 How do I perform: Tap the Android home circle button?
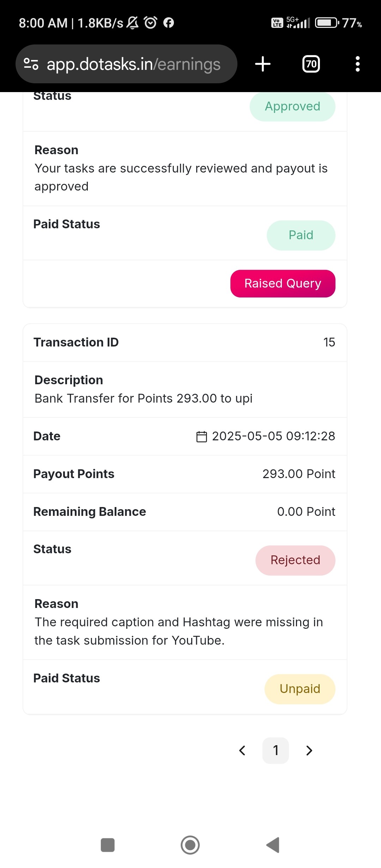click(x=190, y=845)
